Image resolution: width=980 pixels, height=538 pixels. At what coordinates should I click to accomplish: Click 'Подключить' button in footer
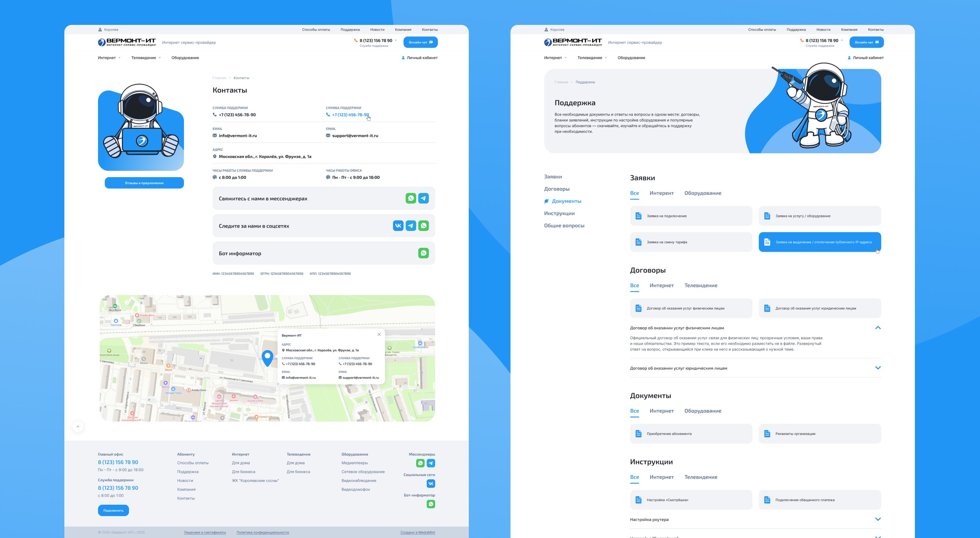tap(113, 510)
